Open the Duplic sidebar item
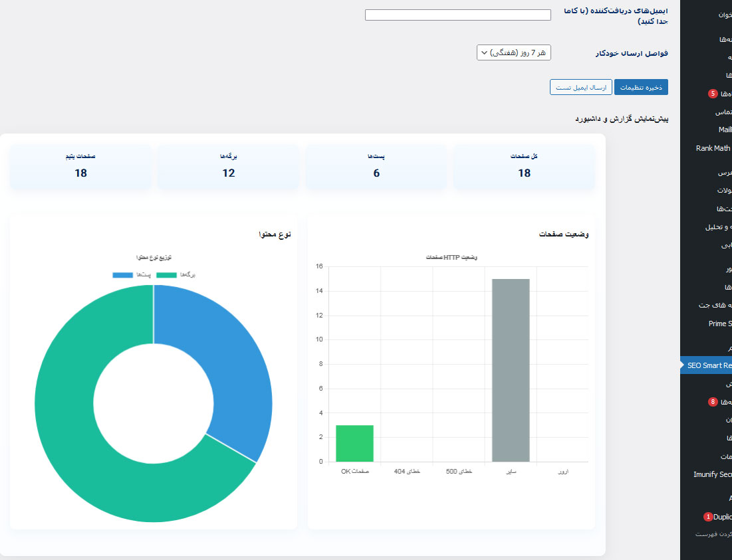 click(x=722, y=517)
